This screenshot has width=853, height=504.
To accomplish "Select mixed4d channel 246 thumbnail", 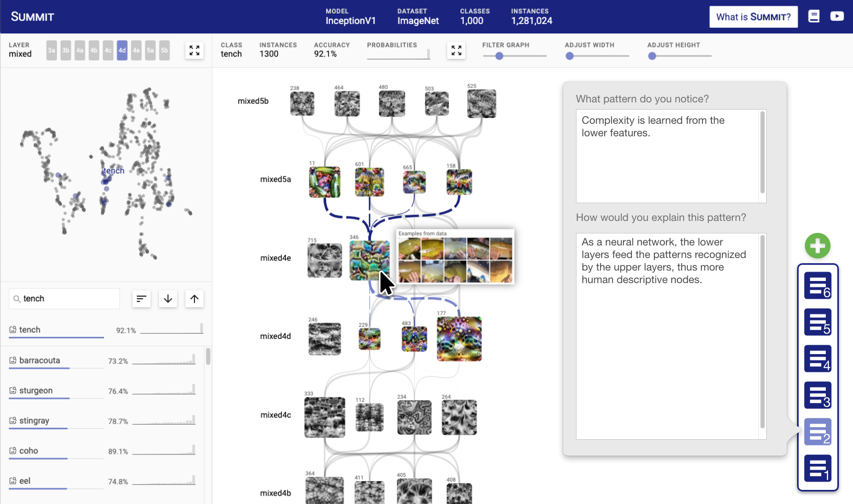I will pyautogui.click(x=325, y=339).
